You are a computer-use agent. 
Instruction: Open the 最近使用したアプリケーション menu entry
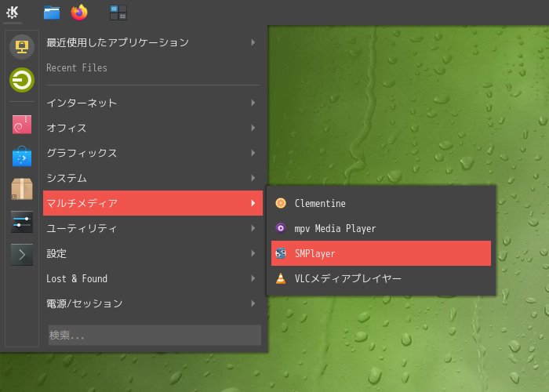click(153, 42)
